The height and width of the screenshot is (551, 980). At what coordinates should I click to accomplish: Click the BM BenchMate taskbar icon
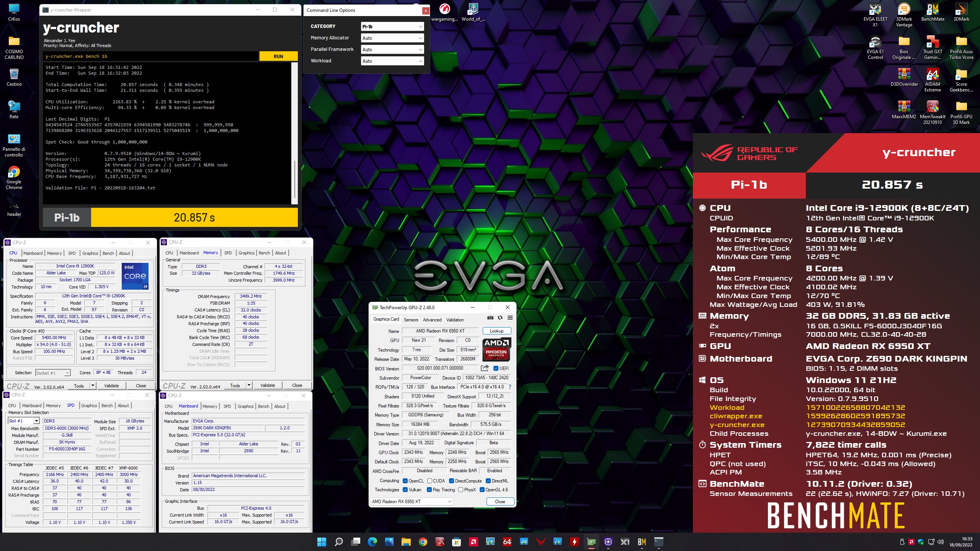coord(642,542)
